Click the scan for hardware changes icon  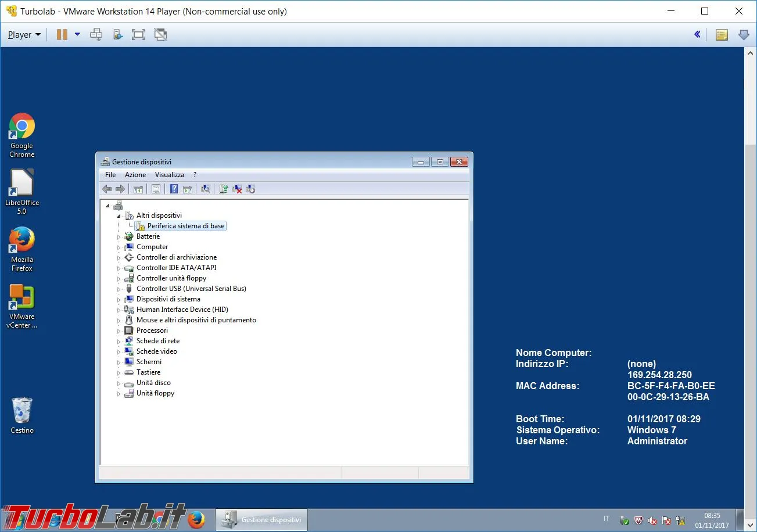[x=205, y=189]
